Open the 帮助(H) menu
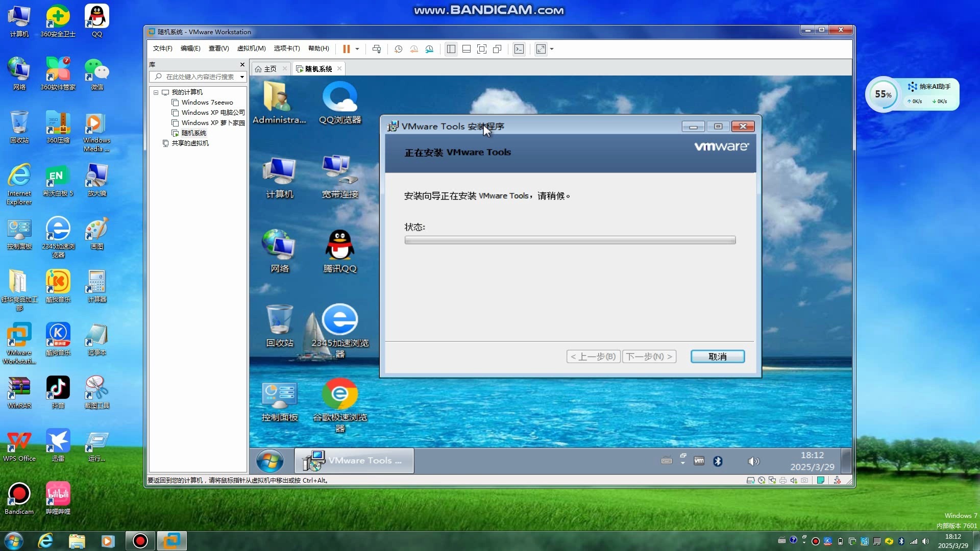This screenshot has height=551, width=980. [x=318, y=48]
